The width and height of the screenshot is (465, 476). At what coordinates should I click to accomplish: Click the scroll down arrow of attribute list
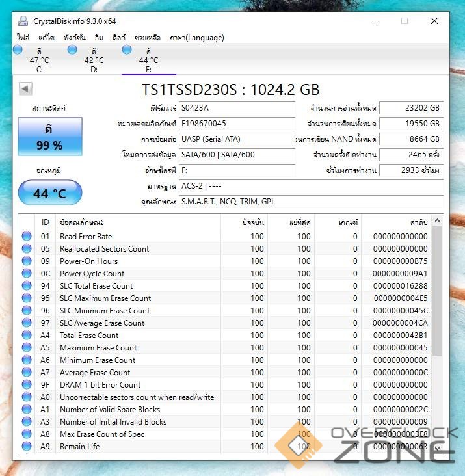coord(438,448)
